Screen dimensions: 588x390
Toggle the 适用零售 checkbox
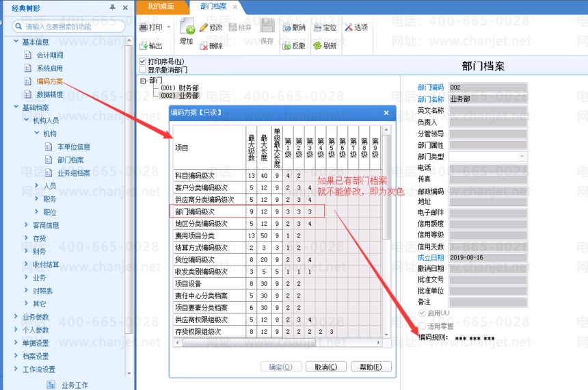422,326
